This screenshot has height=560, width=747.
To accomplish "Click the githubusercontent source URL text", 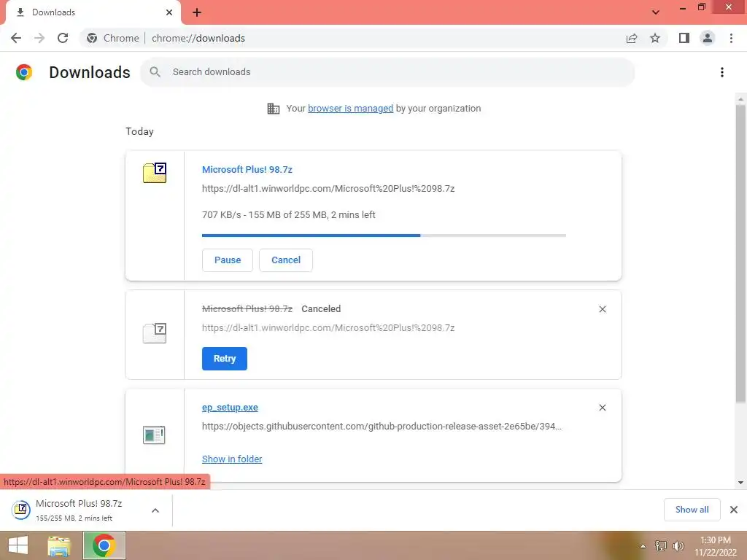I will pos(382,426).
